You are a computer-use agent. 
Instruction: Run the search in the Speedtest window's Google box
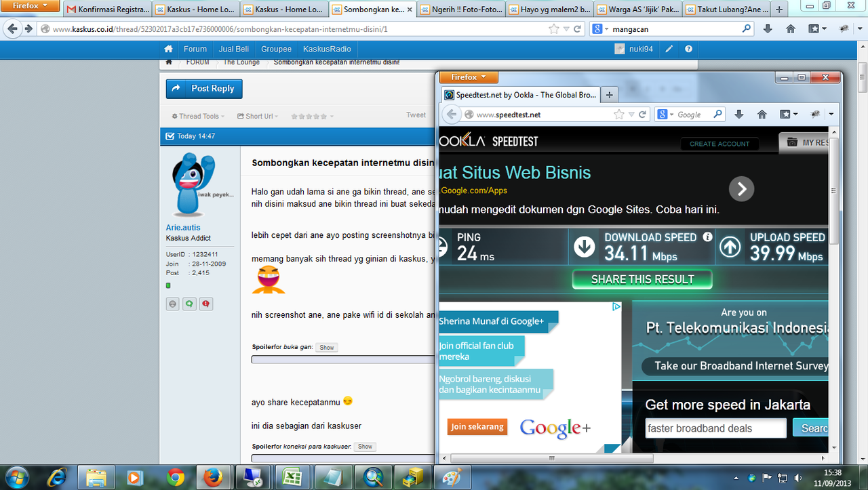coord(718,115)
